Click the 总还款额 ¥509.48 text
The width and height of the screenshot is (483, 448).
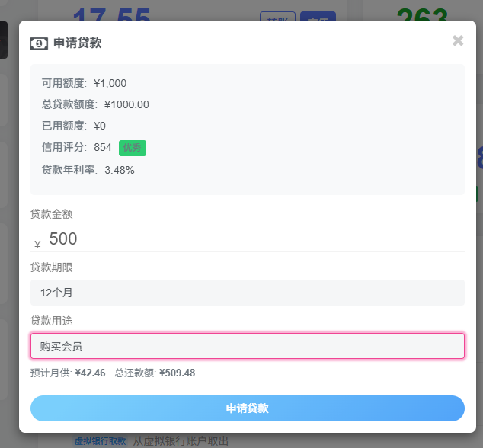(x=155, y=373)
